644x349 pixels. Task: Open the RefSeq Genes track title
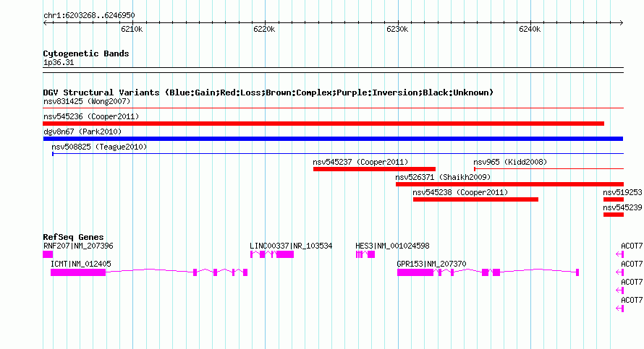pyautogui.click(x=73, y=236)
